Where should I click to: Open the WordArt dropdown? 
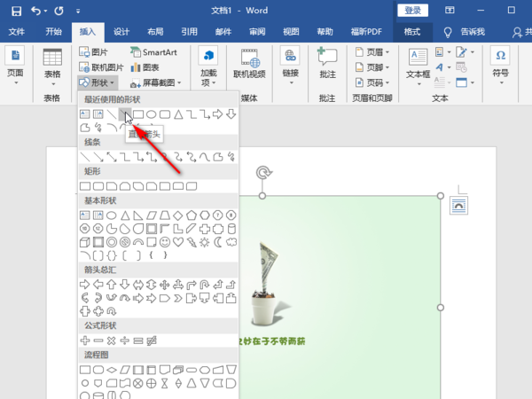click(443, 67)
